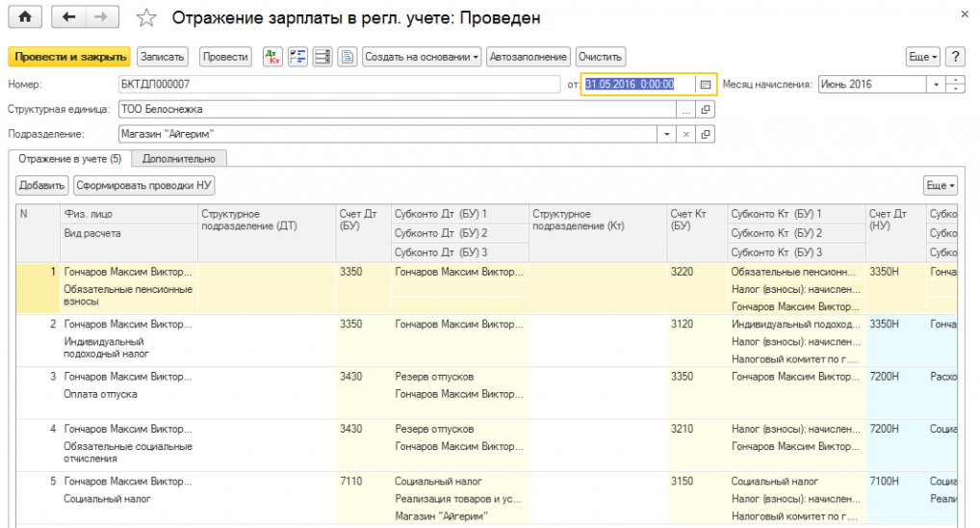Click the Home icon button
Screen dimensions: 980x528
tap(24, 17)
